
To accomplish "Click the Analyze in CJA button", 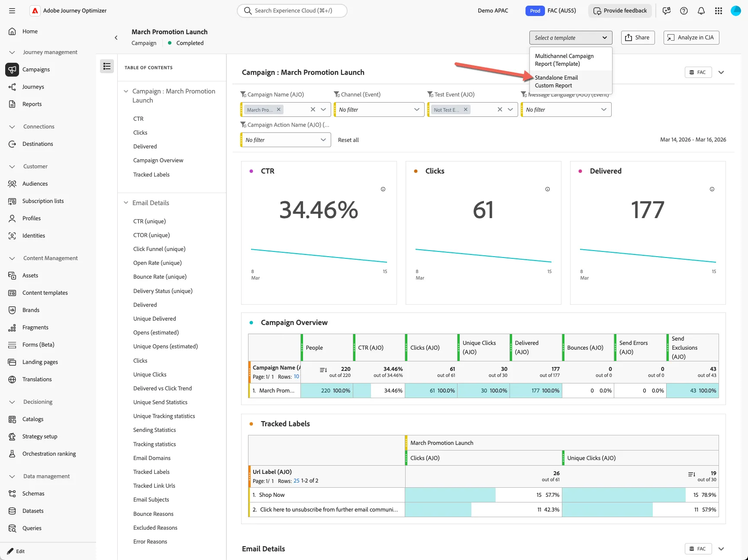I will [x=691, y=38].
